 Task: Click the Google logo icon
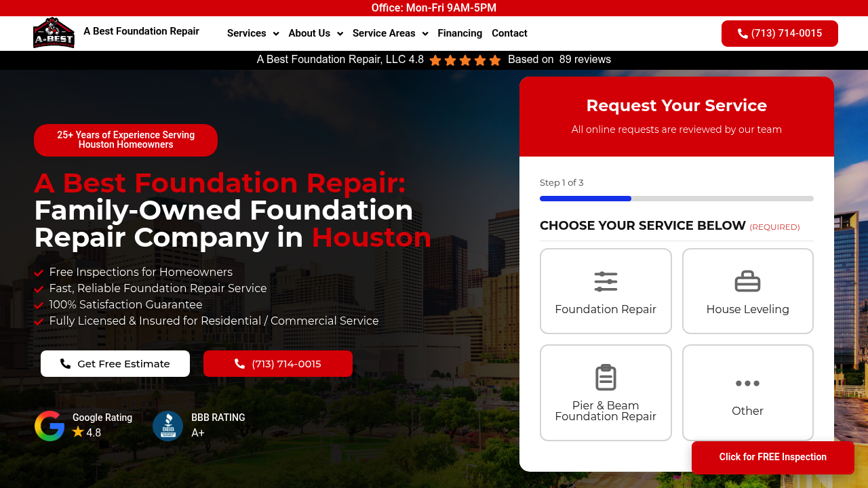pyautogui.click(x=50, y=426)
